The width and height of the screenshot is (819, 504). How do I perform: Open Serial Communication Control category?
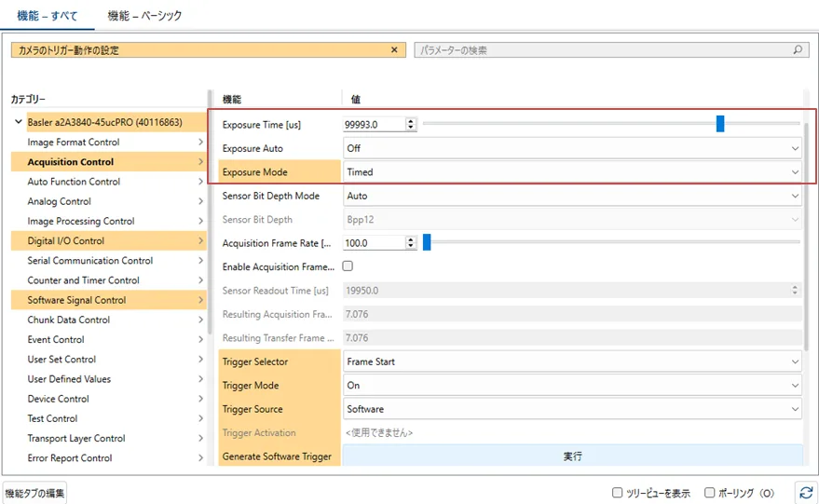pyautogui.click(x=109, y=261)
